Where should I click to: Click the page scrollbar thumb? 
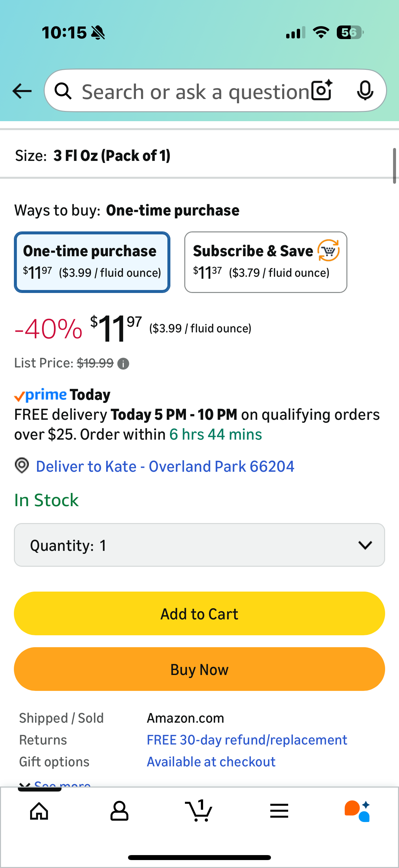tap(394, 166)
